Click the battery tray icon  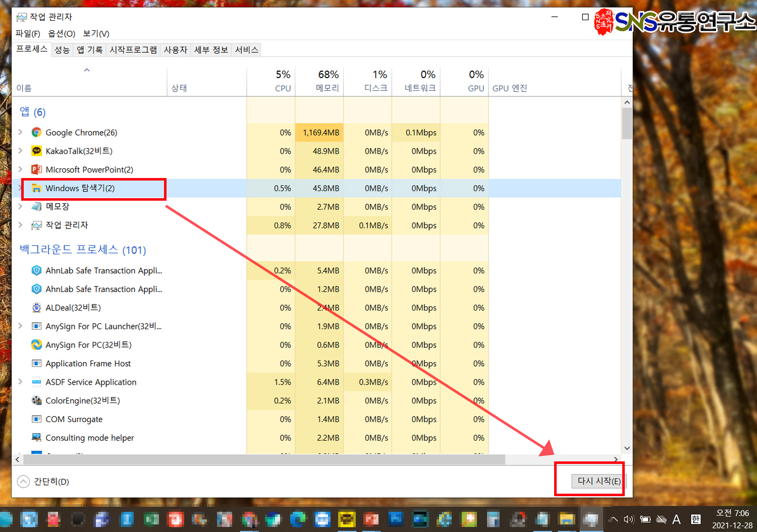point(645,519)
